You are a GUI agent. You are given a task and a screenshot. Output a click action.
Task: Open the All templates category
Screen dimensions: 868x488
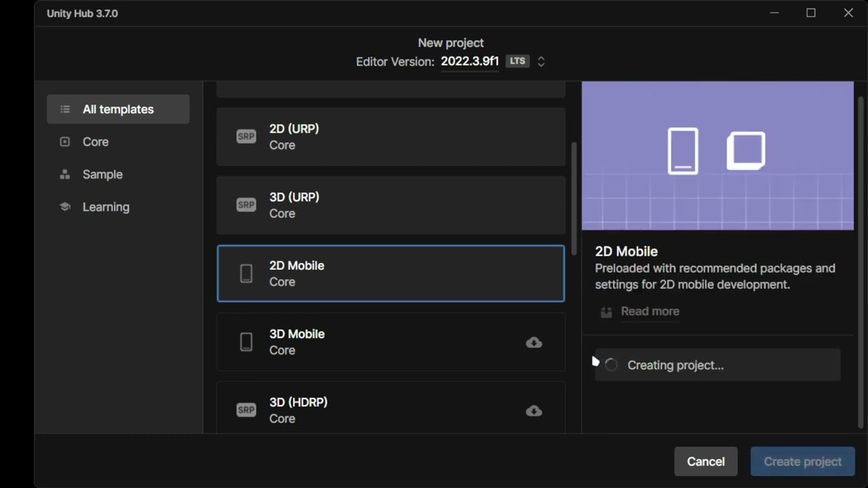(118, 109)
